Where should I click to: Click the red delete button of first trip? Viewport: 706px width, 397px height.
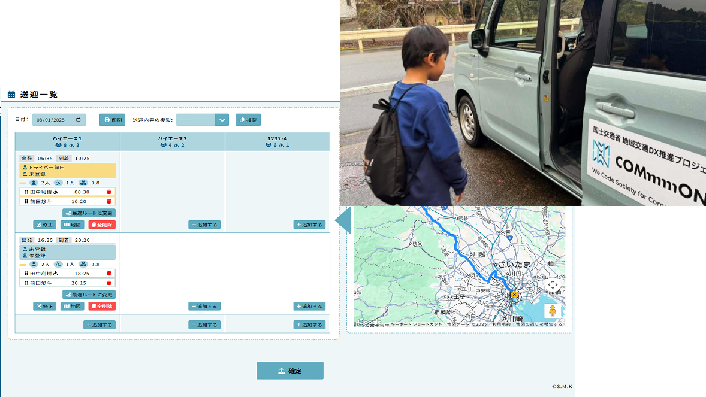[x=102, y=224]
